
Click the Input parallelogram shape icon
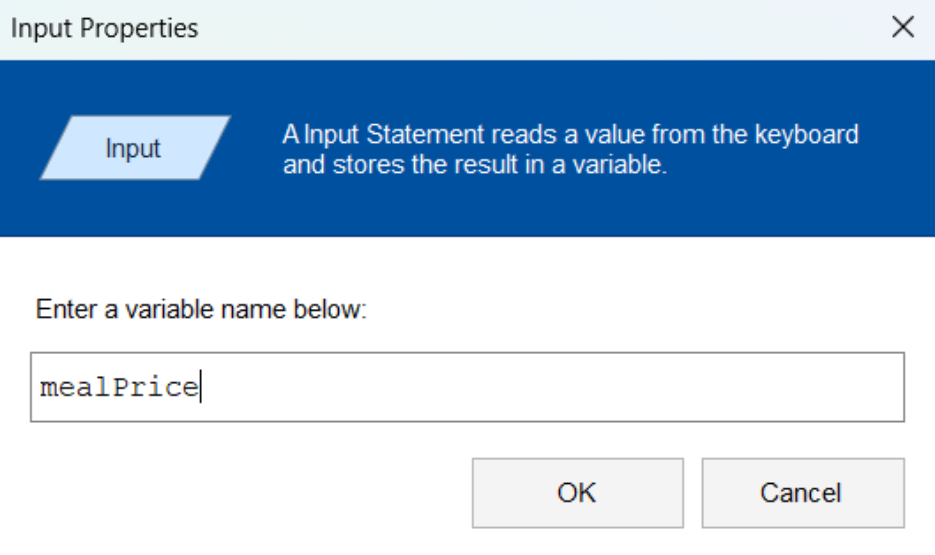[135, 148]
